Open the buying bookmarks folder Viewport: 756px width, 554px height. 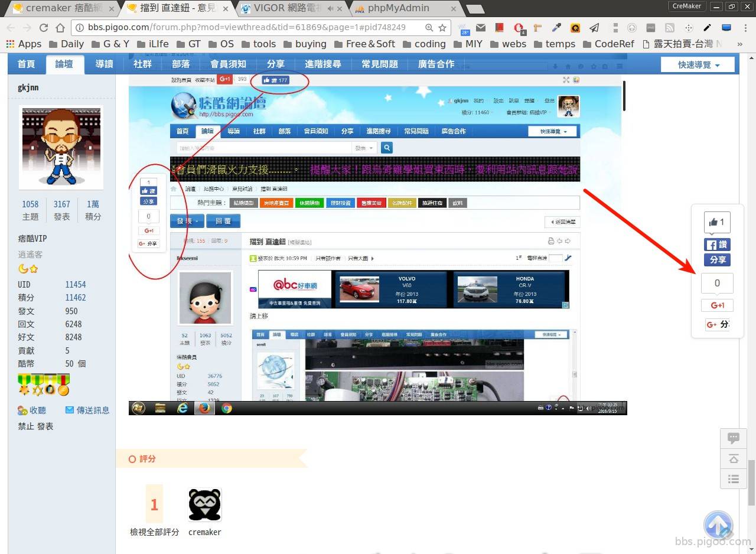(x=305, y=44)
